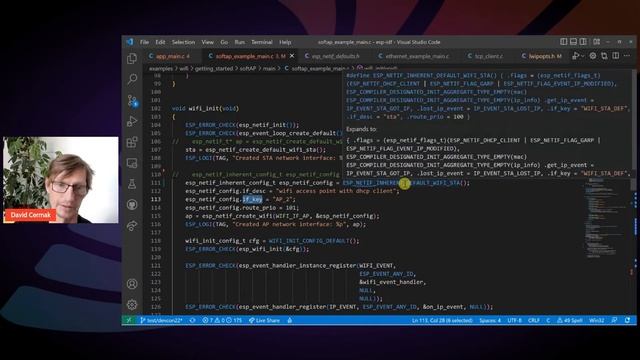Expand the 'softAP' breadcrumb segment

point(247,69)
